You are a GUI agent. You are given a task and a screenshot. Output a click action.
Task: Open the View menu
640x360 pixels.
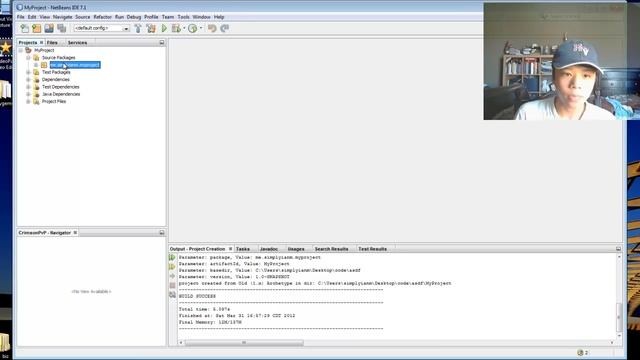coord(44,17)
